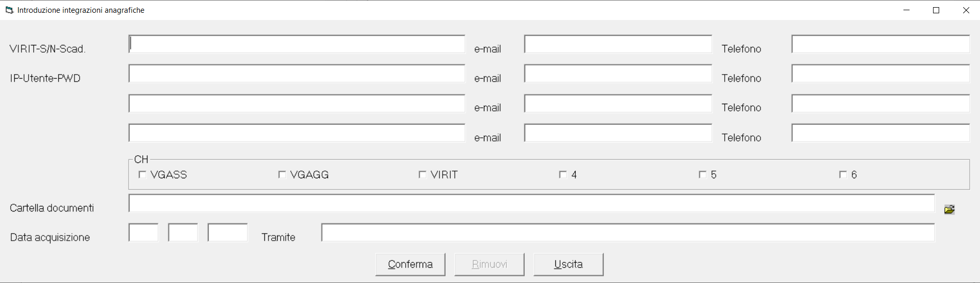The width and height of the screenshot is (980, 283).
Task: Tick the VGAGG checkbox
Action: pos(282,175)
